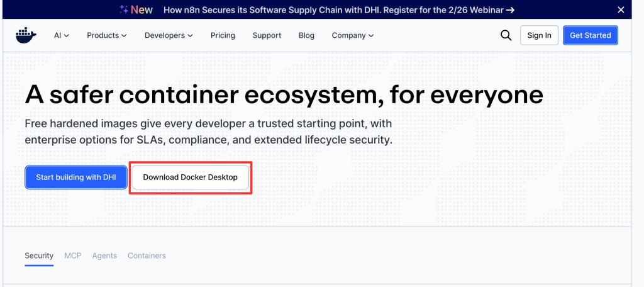644x287 pixels.
Task: Open the n8n webinar registration banner link
Action: (x=339, y=10)
